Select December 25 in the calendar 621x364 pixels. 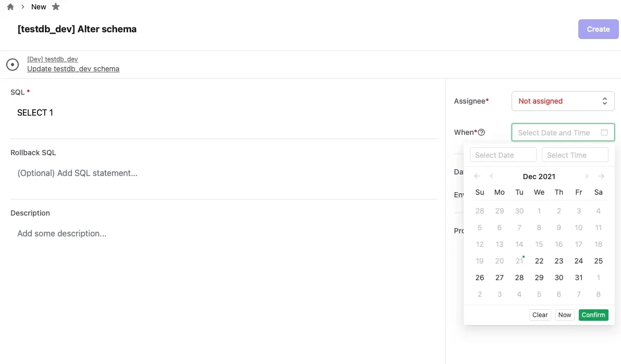(x=598, y=261)
